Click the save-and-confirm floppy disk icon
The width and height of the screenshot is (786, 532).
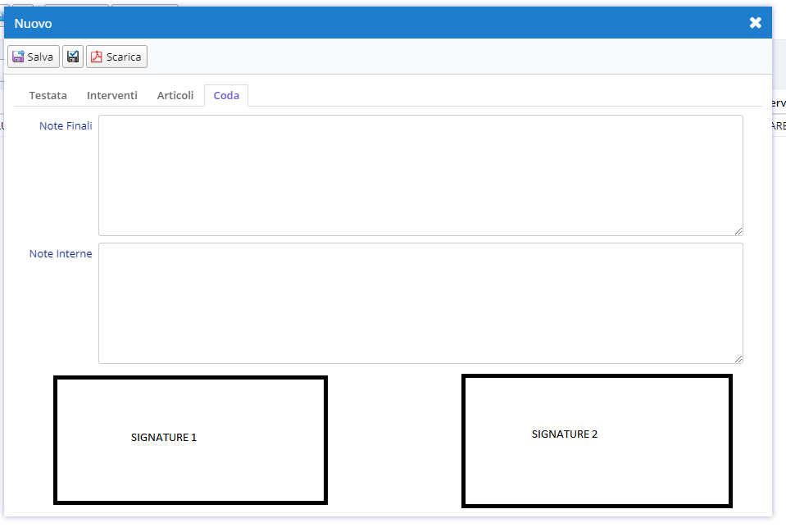pos(73,57)
